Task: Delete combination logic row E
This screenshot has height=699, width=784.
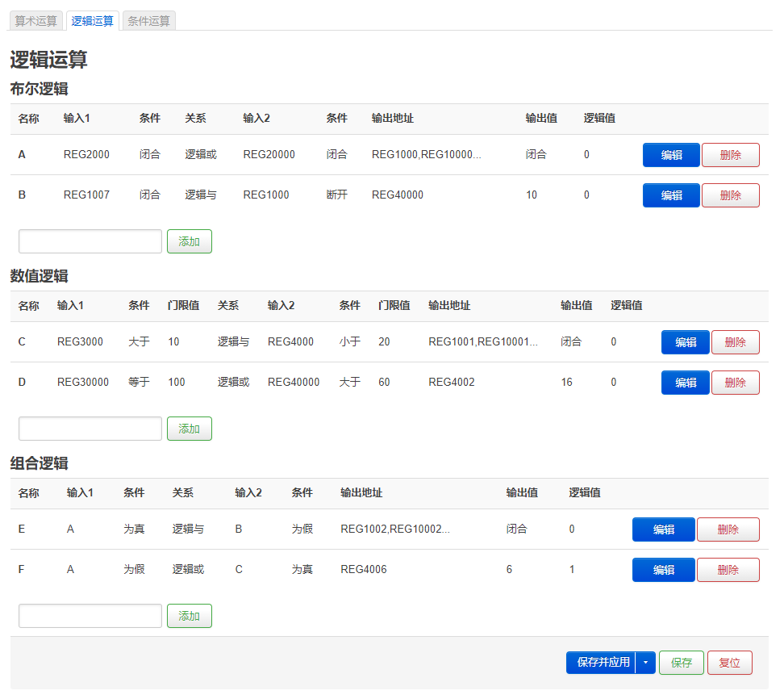Action: click(728, 529)
